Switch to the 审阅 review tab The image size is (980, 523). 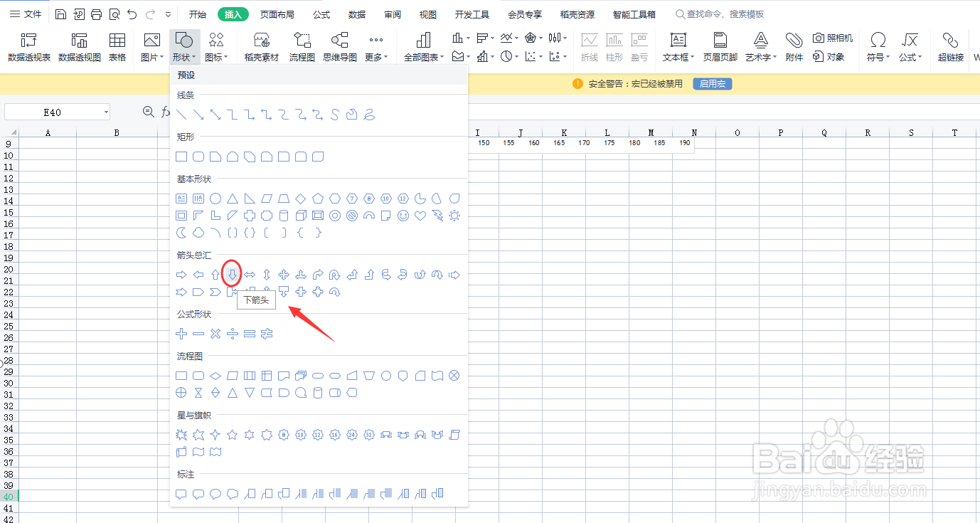tap(393, 14)
